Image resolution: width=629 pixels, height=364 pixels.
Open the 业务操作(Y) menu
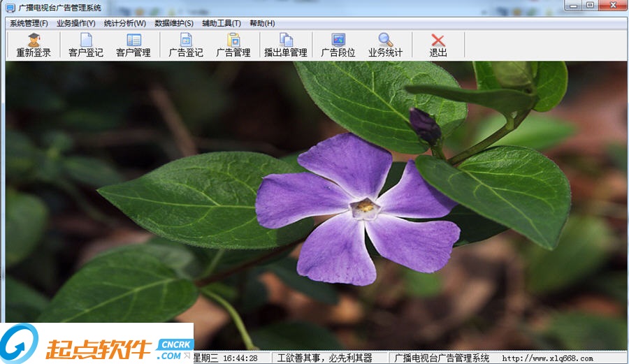pyautogui.click(x=75, y=23)
